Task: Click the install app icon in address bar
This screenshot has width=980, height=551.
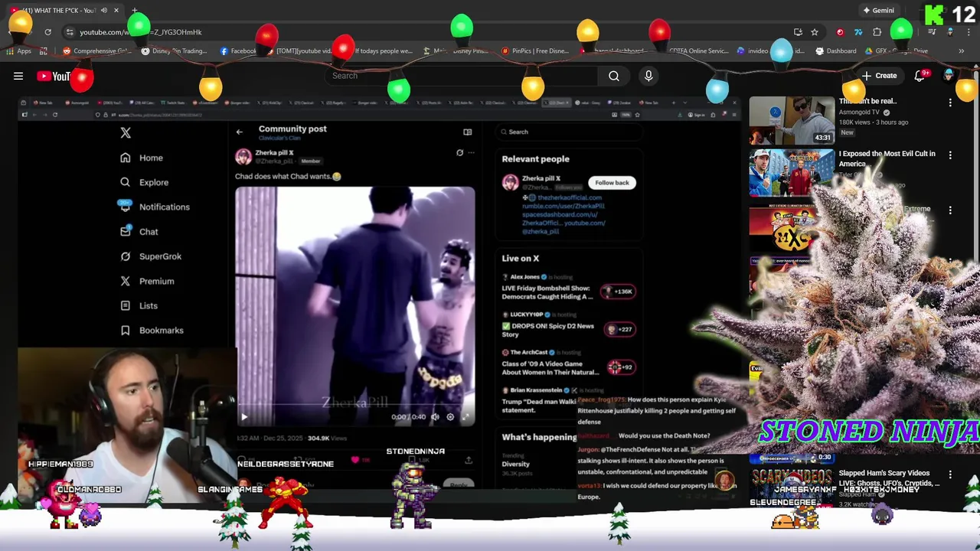Action: tap(798, 32)
